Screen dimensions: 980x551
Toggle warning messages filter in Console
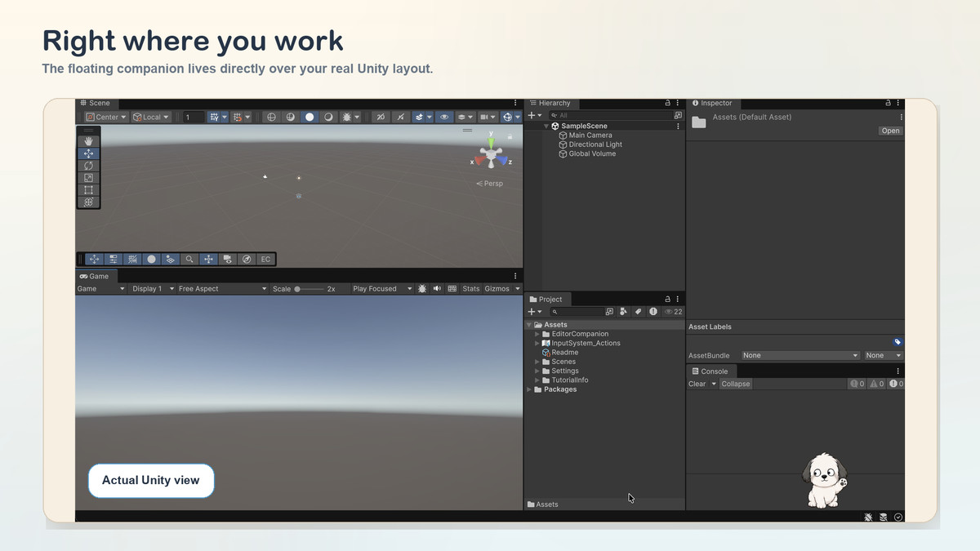click(877, 384)
